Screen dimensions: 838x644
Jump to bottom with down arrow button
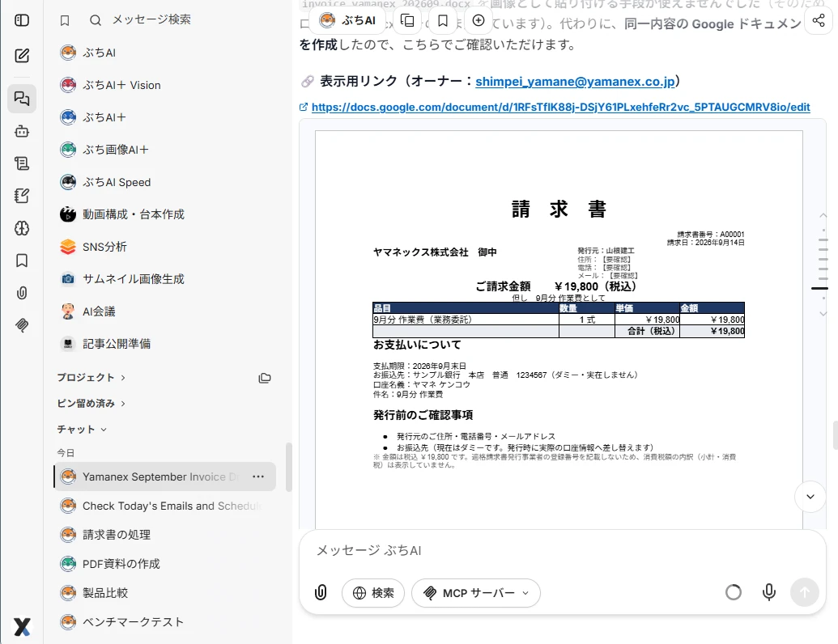(x=810, y=497)
